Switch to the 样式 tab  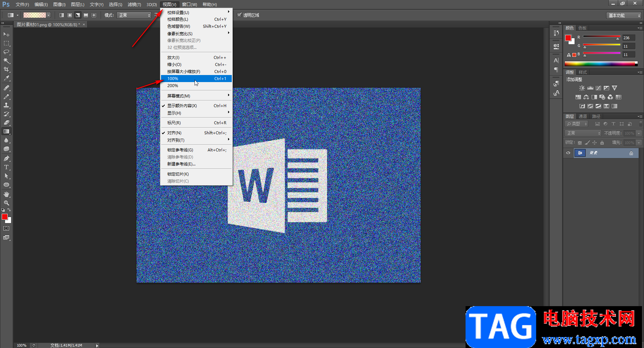coord(583,72)
